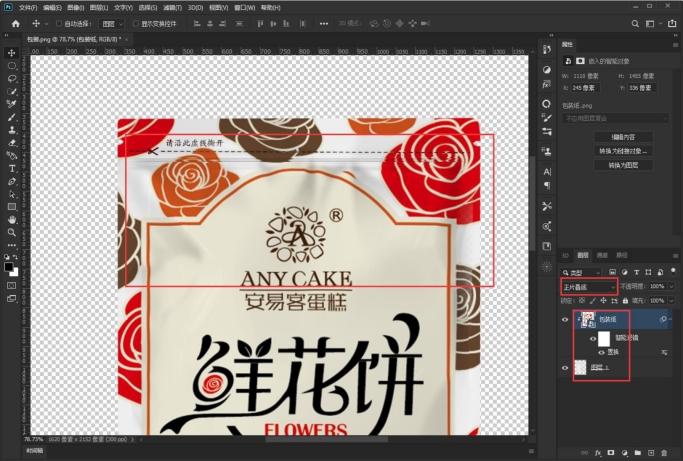Select the Quick Selection tool

point(12,92)
